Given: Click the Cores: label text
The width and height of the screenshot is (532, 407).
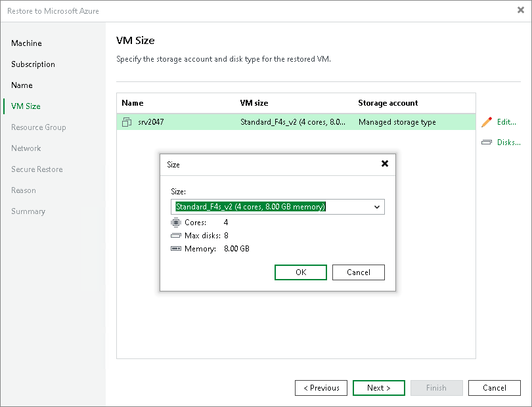Looking at the screenshot, I should point(196,223).
